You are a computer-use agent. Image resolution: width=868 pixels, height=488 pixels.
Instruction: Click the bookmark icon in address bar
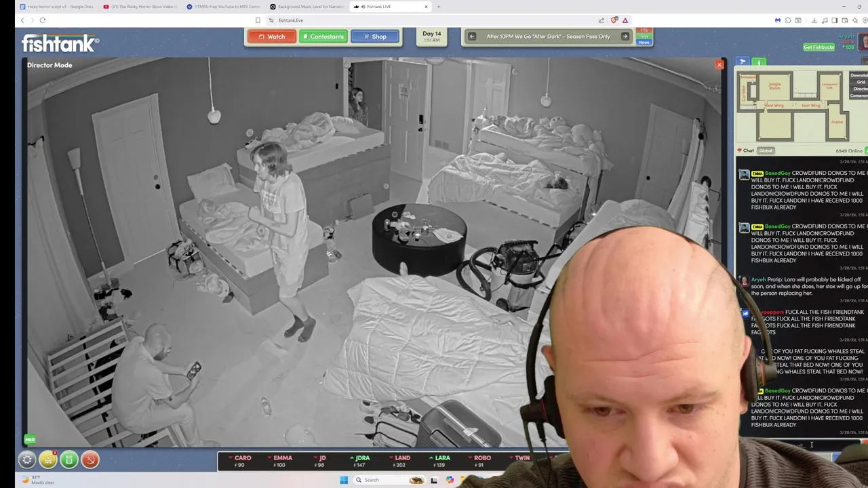click(258, 20)
